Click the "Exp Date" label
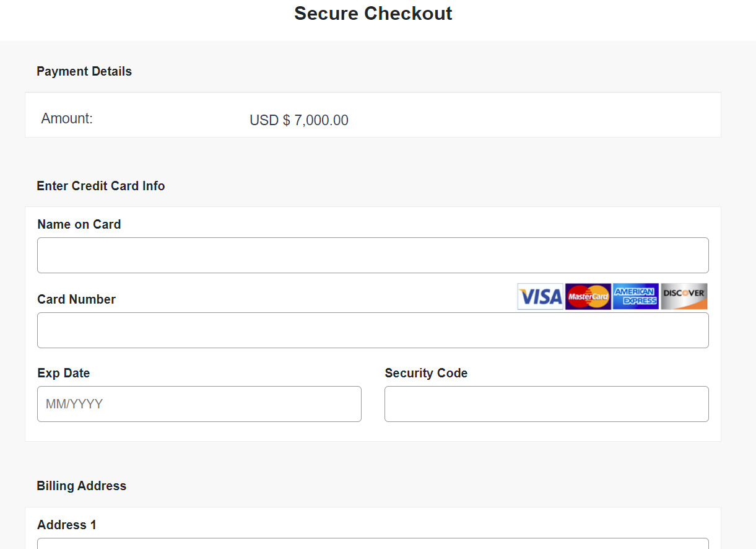756x549 pixels. (x=64, y=373)
